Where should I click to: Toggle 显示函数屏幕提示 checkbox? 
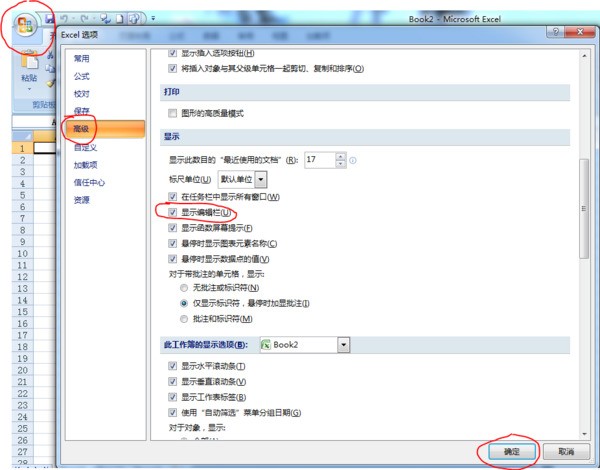pyautogui.click(x=173, y=228)
